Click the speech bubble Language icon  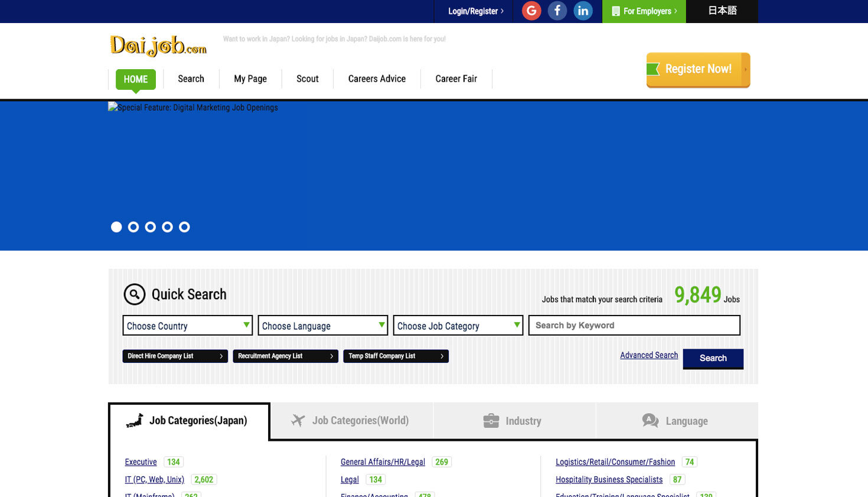pos(650,421)
